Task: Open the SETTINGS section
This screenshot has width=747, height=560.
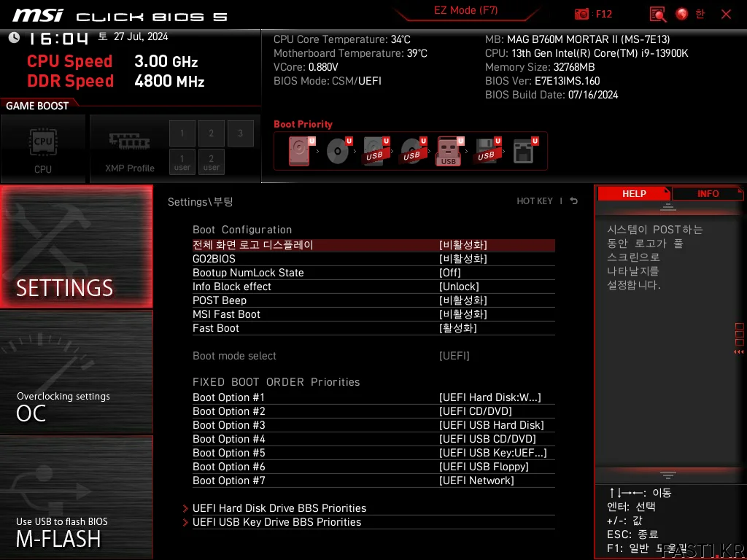Action: click(x=76, y=246)
